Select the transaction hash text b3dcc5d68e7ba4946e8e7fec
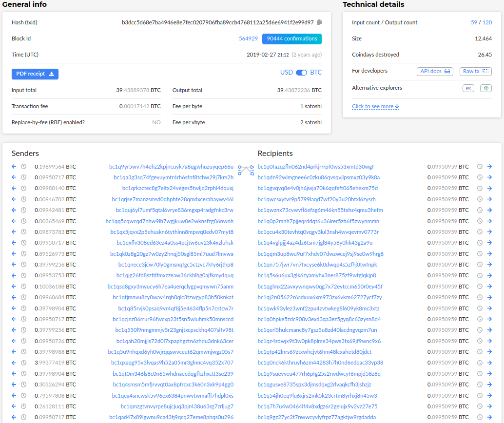The image size is (504, 423). [x=217, y=22]
